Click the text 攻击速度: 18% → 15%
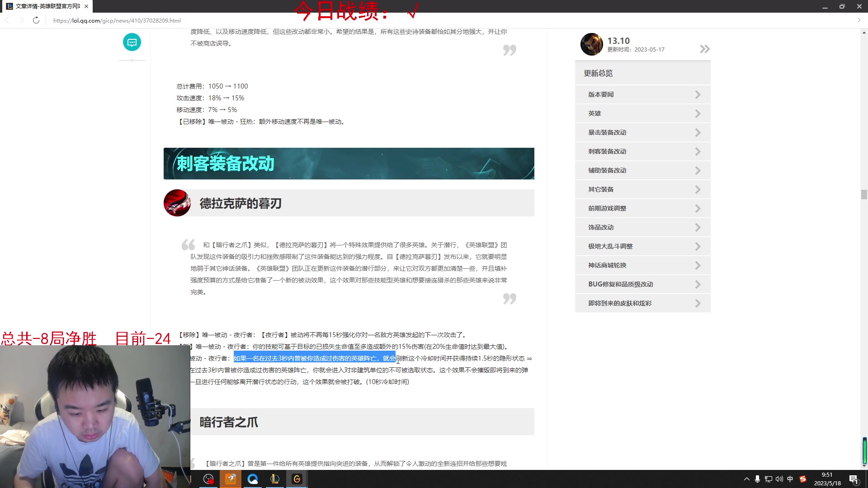 pos(210,98)
